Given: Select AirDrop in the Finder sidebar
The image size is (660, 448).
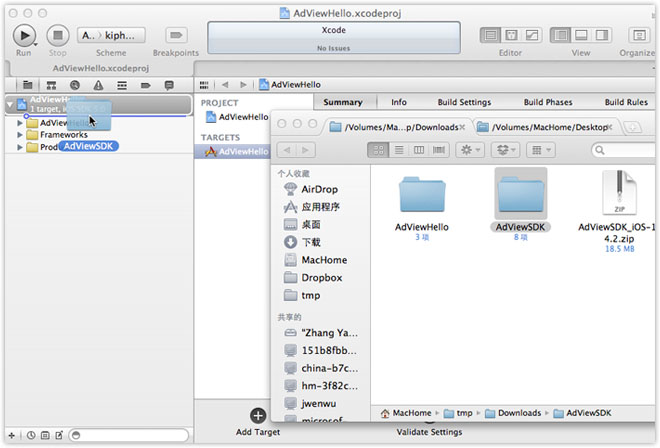Looking at the screenshot, I should [318, 189].
